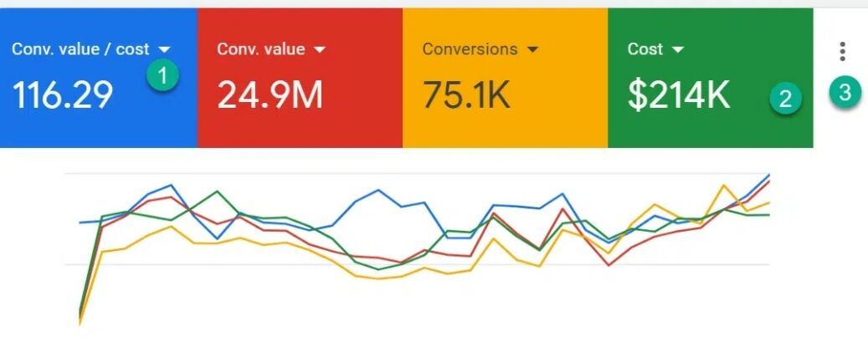
Task: Click the "Conv. value / cost" label text
Action: pyautogui.click(x=80, y=49)
